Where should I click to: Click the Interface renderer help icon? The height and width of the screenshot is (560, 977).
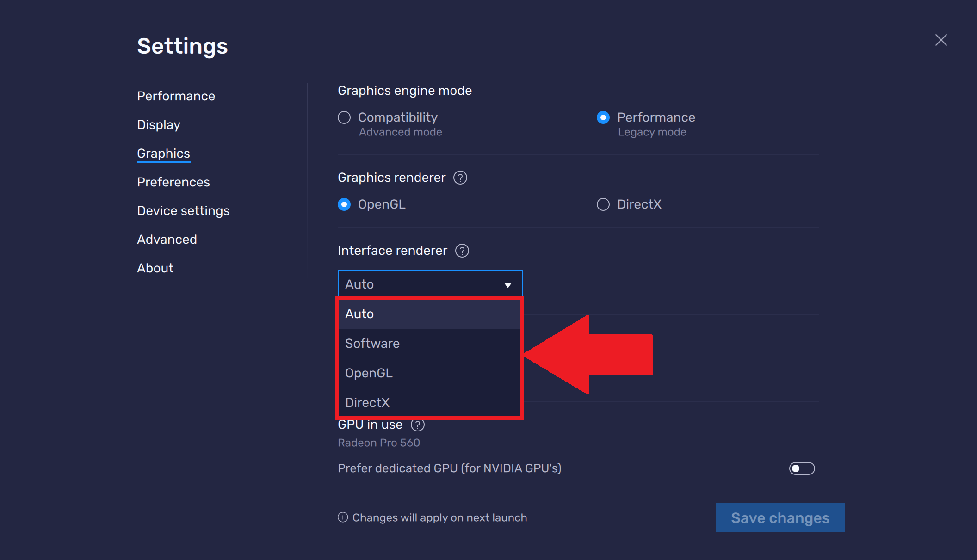463,250
